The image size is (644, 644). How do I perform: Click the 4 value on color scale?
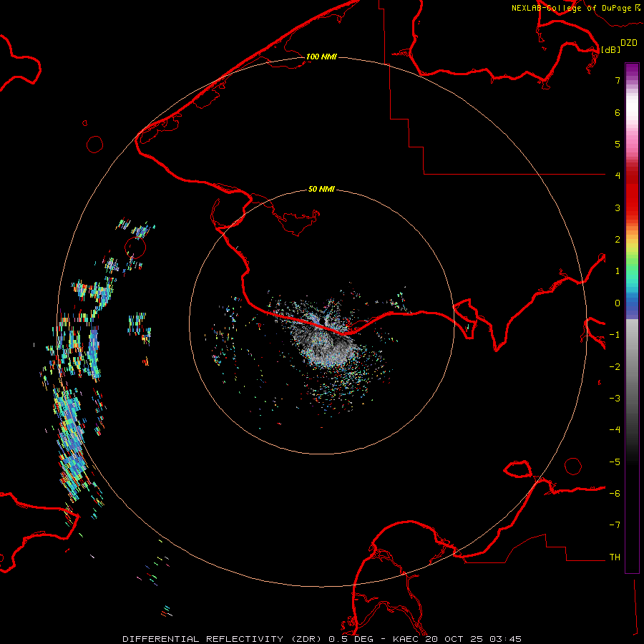coord(618,176)
